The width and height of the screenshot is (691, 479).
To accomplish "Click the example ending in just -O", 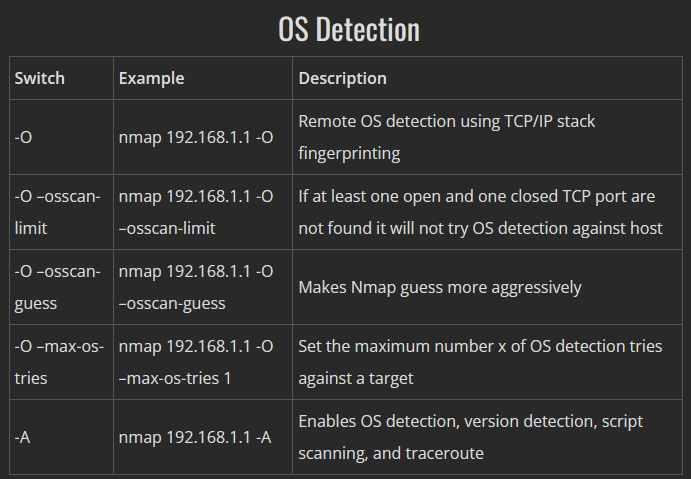I will point(196,137).
